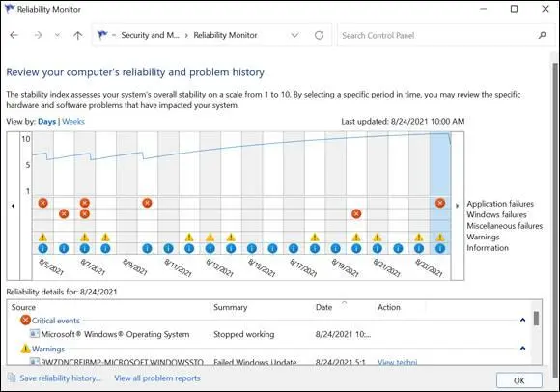Screen dimensions: 560x392
Task: Click the 8/11/2021 information icon
Action: [x=168, y=248]
